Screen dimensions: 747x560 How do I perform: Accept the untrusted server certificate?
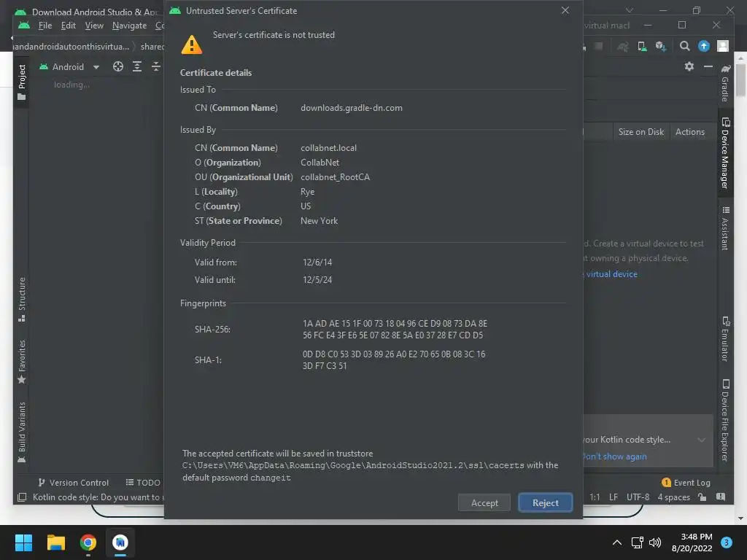tap(484, 503)
